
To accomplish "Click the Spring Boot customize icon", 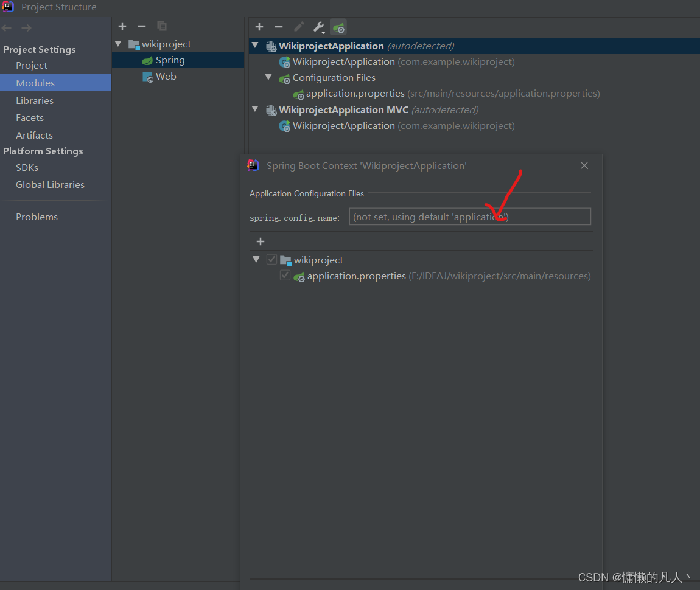I will 338,27.
